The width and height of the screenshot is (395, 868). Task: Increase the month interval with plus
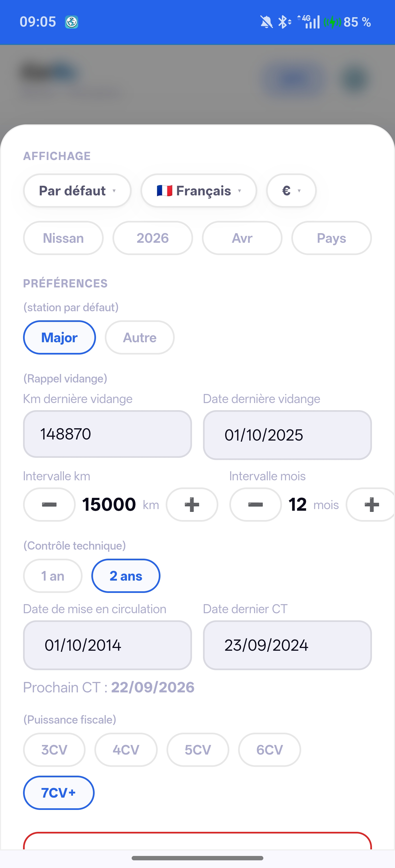(x=371, y=504)
